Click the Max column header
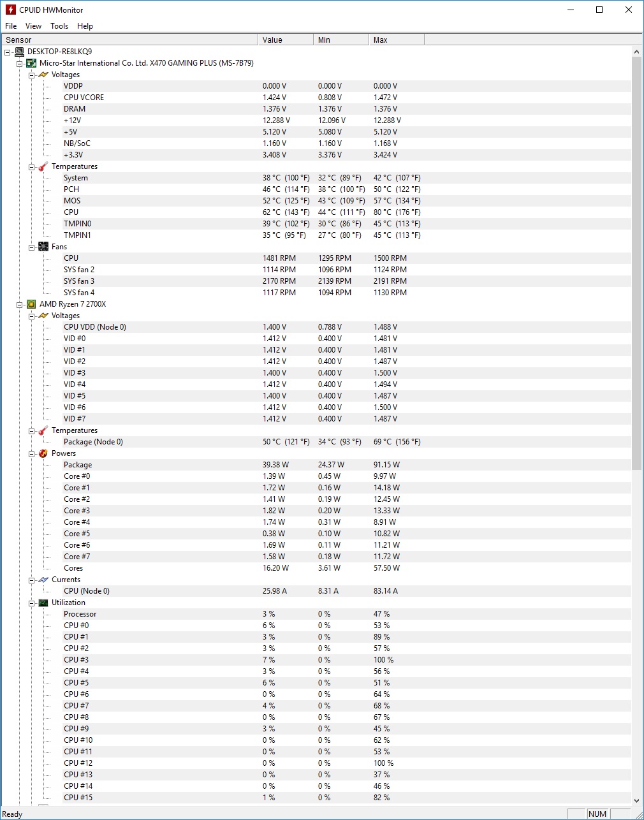The image size is (644, 820). click(x=397, y=40)
